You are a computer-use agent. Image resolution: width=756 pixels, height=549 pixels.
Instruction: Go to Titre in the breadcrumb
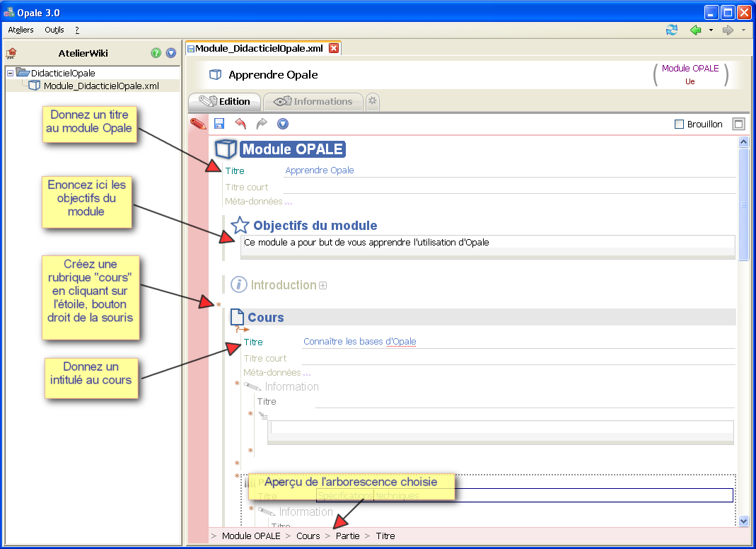pos(385,536)
